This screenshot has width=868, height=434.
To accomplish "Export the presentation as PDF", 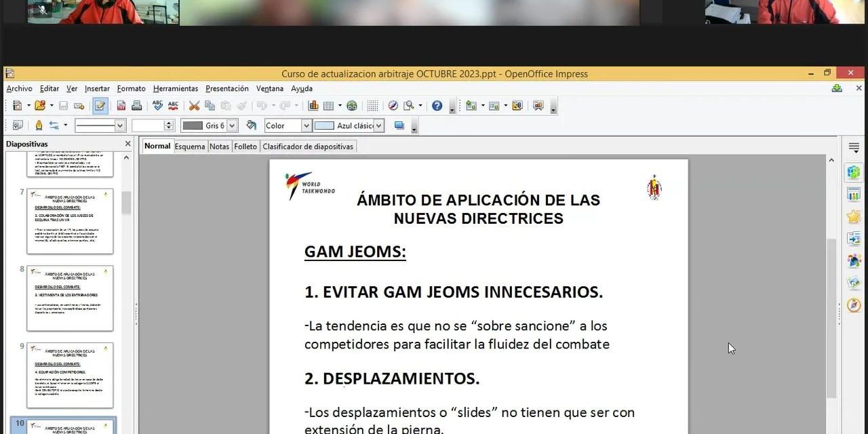I will click(121, 106).
